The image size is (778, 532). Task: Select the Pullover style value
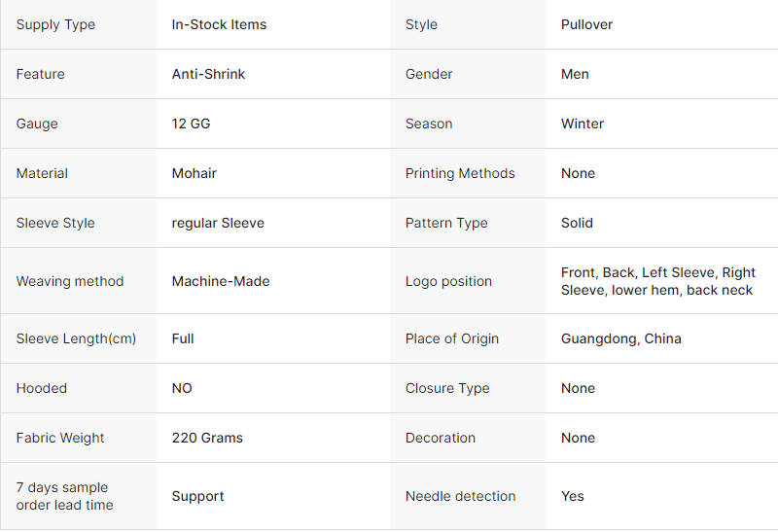pyautogui.click(x=586, y=24)
